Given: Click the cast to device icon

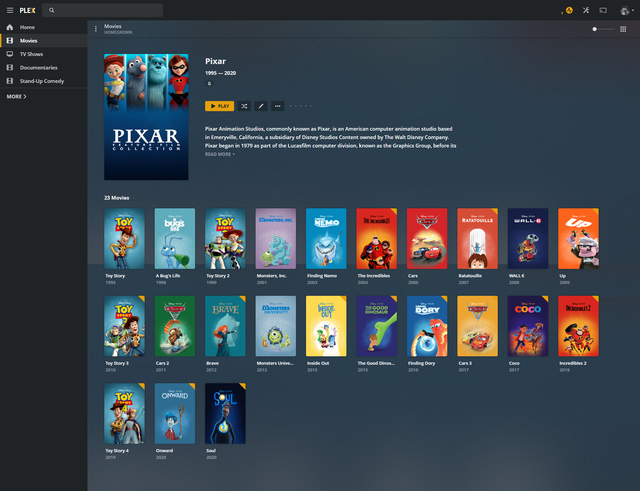Looking at the screenshot, I should (x=603, y=10).
